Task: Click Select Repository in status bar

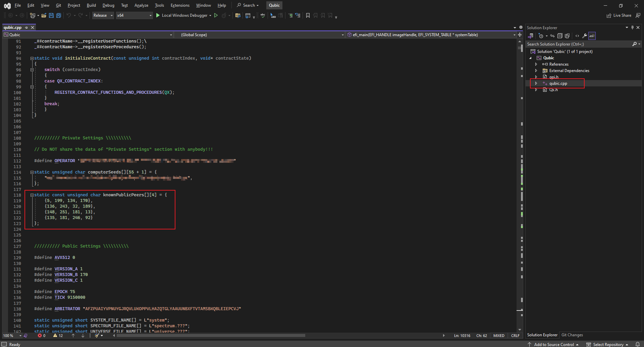Action: pos(607,344)
